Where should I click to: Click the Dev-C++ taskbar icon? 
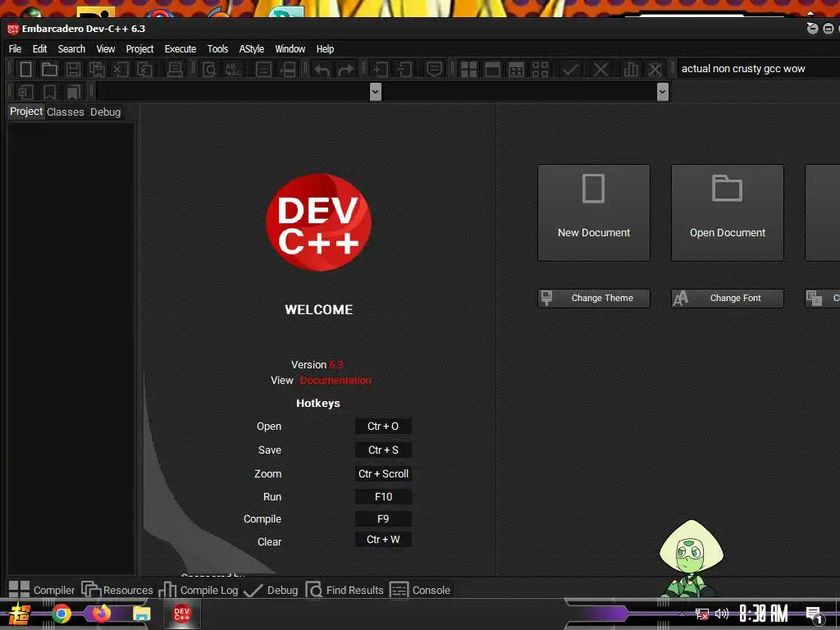[181, 614]
